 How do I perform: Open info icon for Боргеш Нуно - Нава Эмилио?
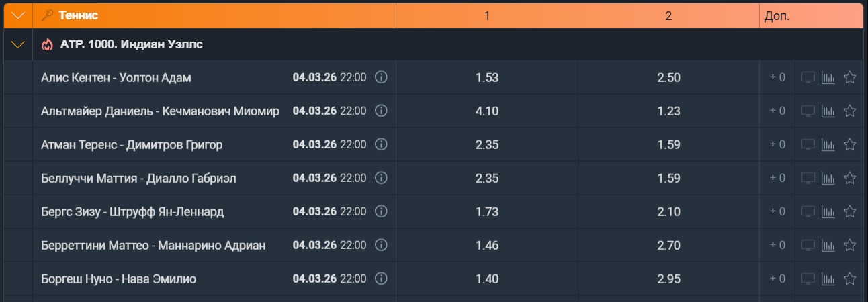click(381, 279)
